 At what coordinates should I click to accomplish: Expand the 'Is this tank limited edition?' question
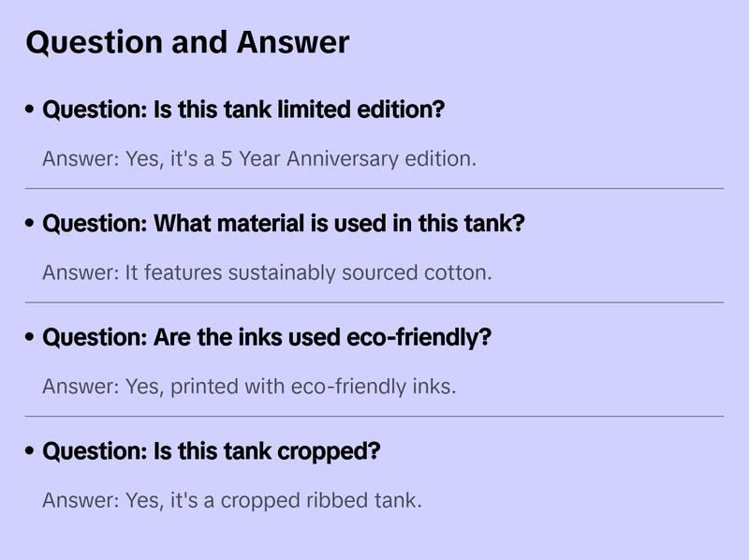[x=243, y=110]
